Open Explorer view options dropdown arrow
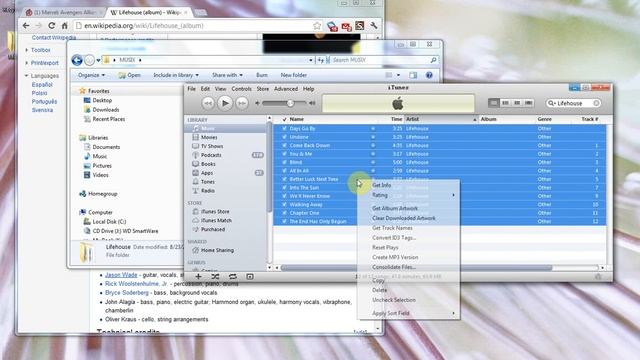This screenshot has width=640, height=360. (x=398, y=75)
